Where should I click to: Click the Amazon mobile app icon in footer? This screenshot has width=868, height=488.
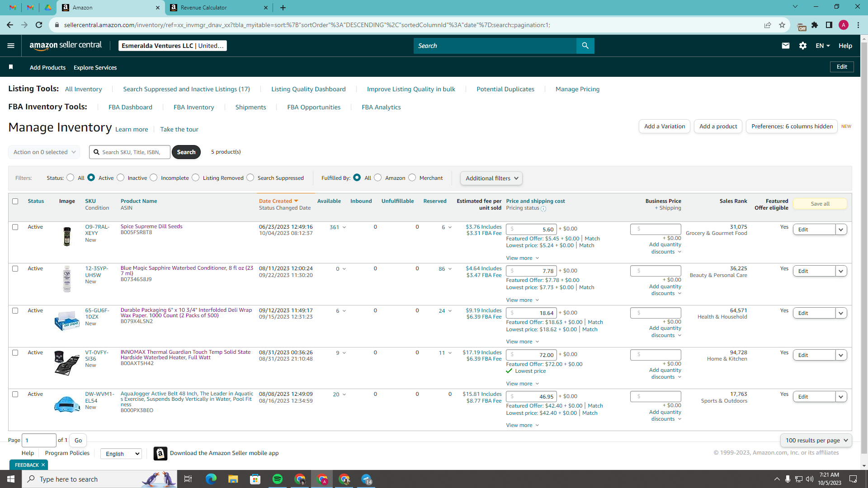click(x=160, y=453)
